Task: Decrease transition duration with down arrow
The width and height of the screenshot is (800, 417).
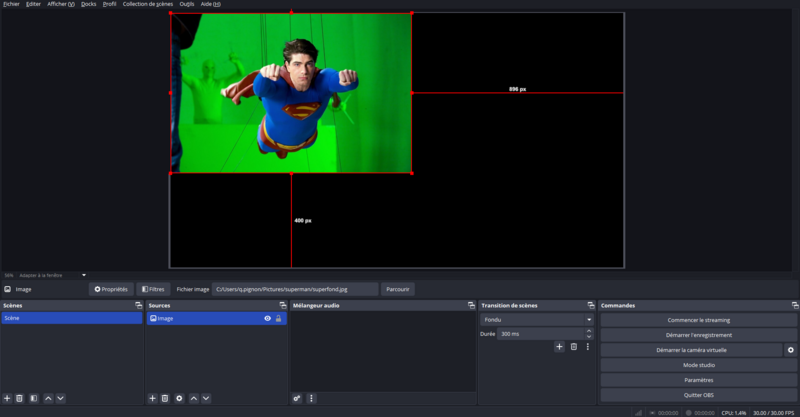Action: point(589,337)
